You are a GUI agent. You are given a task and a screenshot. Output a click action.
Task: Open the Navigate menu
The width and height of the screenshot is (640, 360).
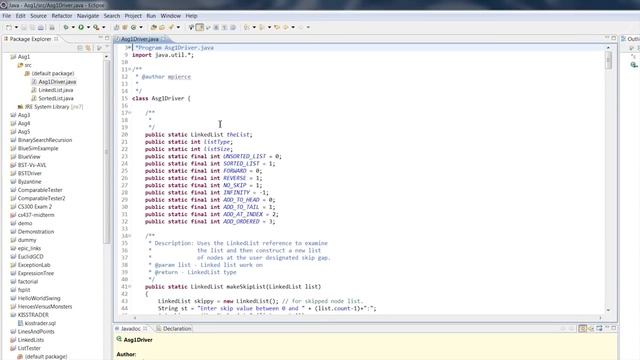[x=88, y=16]
